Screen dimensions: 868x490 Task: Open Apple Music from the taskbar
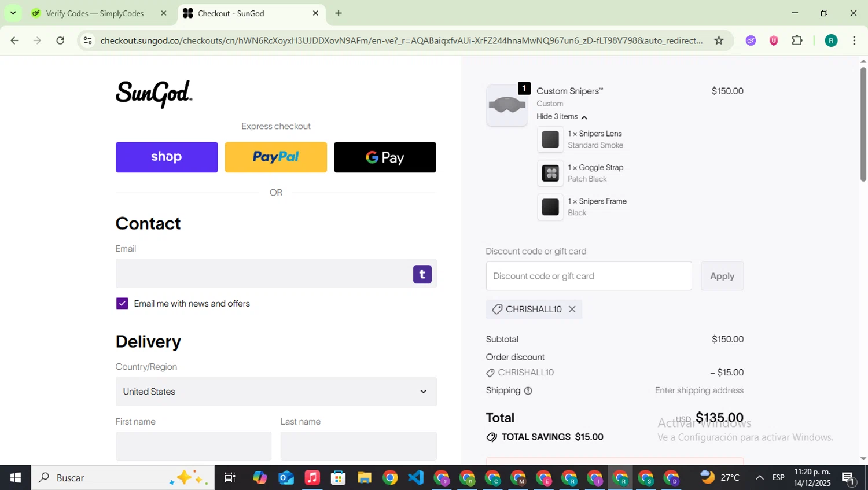coord(312,478)
